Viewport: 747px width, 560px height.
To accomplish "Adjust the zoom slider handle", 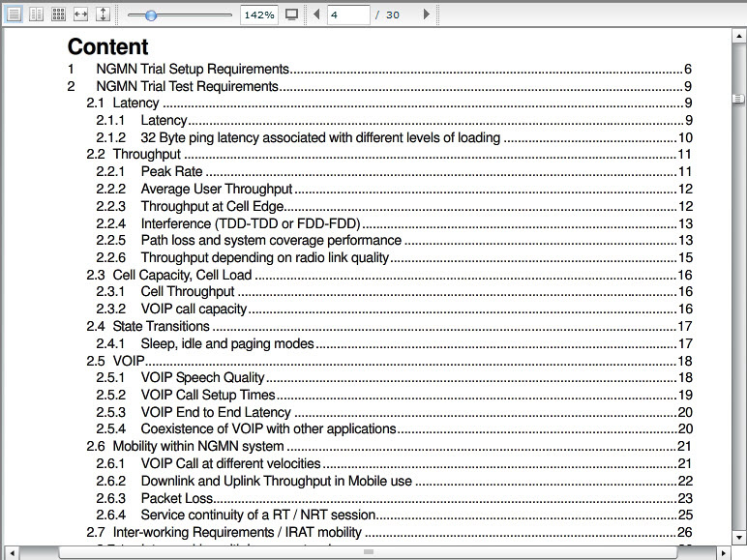I will click(151, 15).
